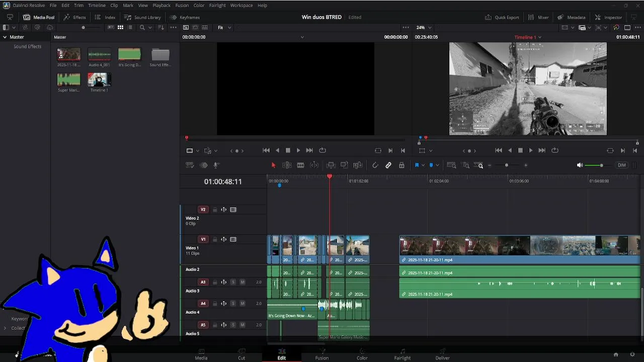Switch to the Color page tab
644x362 pixels.
click(x=362, y=354)
